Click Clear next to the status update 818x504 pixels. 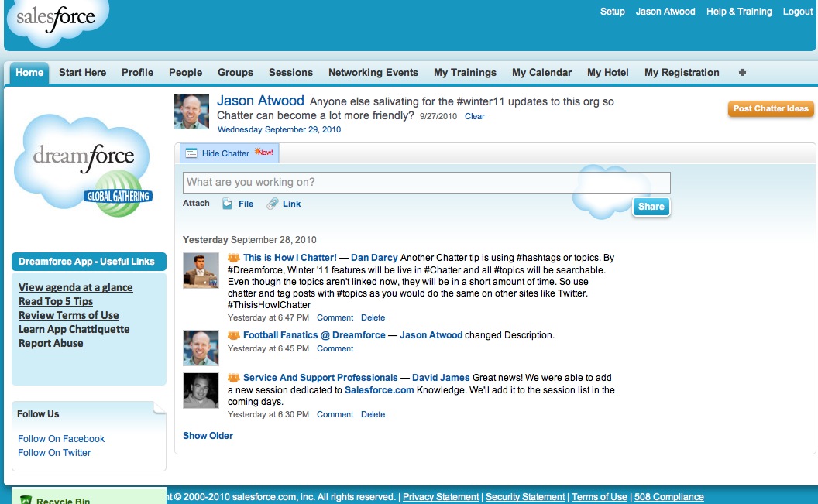[475, 116]
